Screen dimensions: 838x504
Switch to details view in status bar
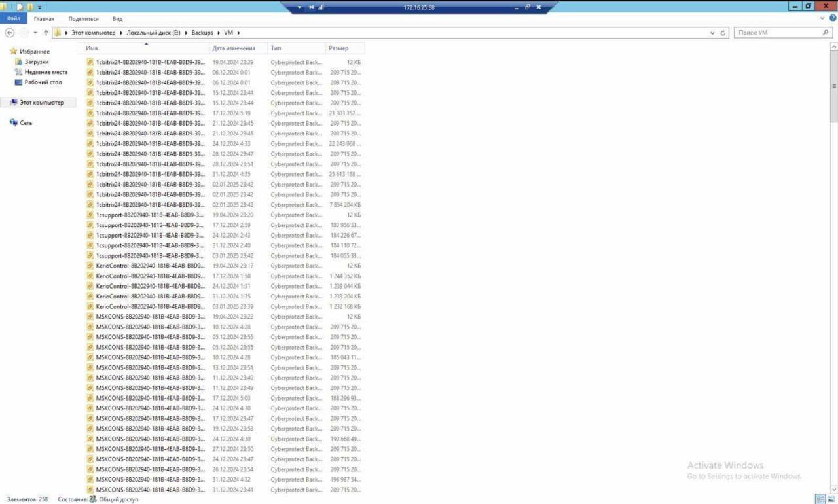point(820,499)
